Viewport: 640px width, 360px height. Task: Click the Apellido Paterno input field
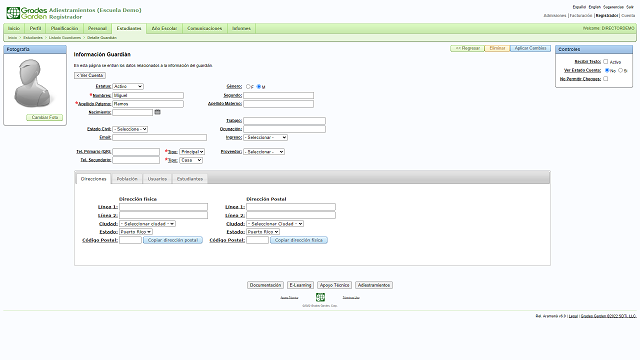[x=148, y=104]
